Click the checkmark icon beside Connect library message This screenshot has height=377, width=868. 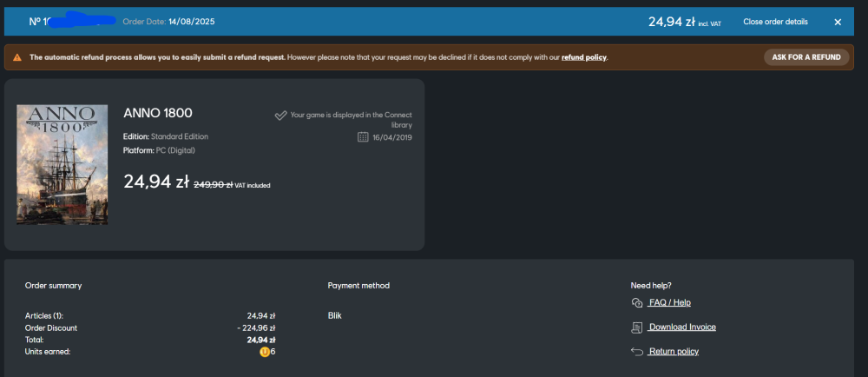(280, 116)
